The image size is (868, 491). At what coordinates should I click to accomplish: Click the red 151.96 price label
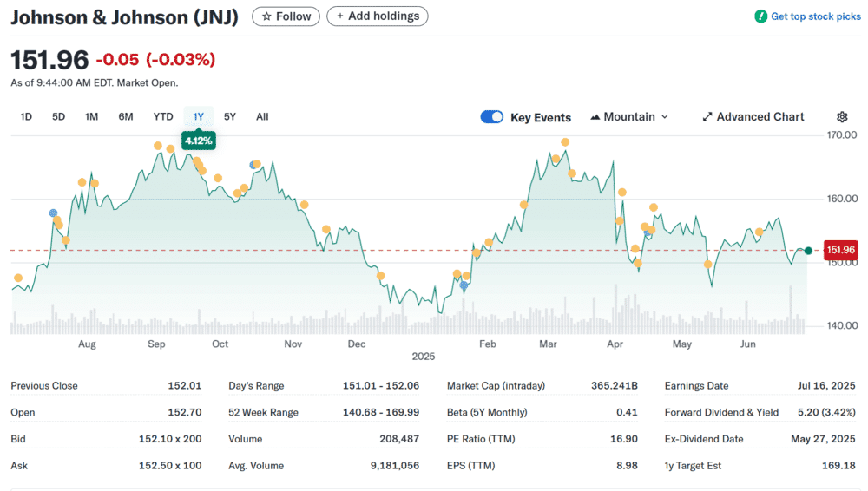840,250
